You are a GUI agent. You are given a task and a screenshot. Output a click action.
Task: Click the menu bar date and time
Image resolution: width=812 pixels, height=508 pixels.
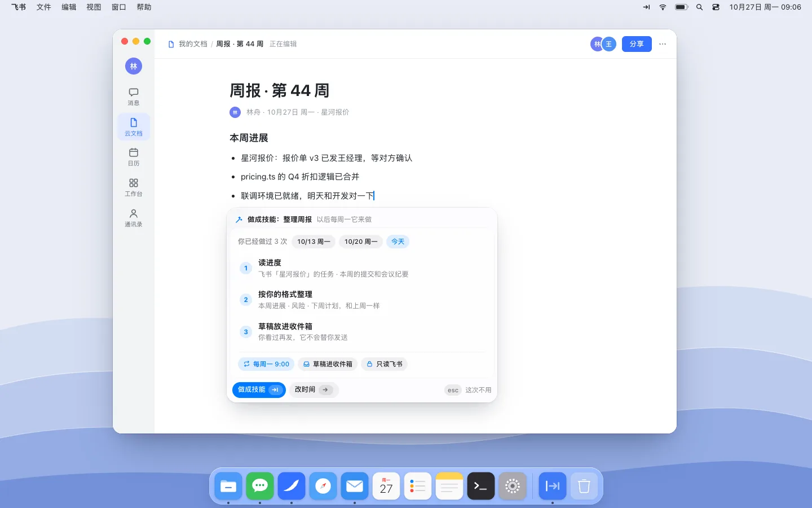pos(765,7)
